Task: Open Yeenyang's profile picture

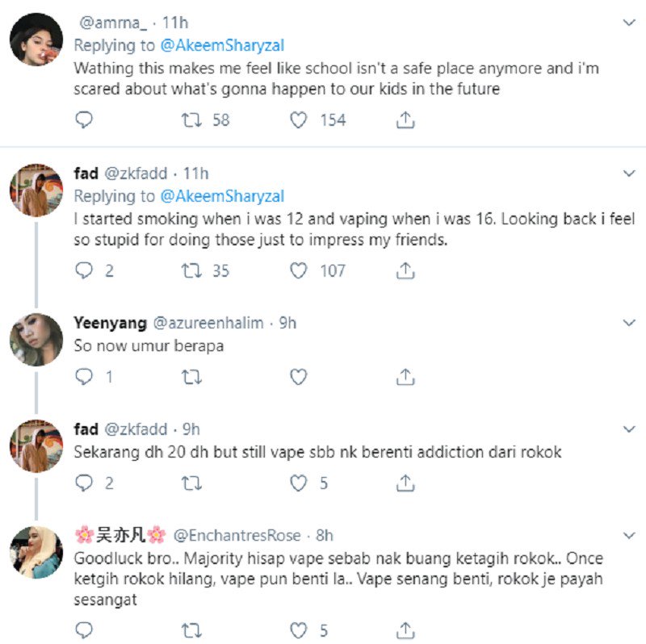Action: pos(36,340)
